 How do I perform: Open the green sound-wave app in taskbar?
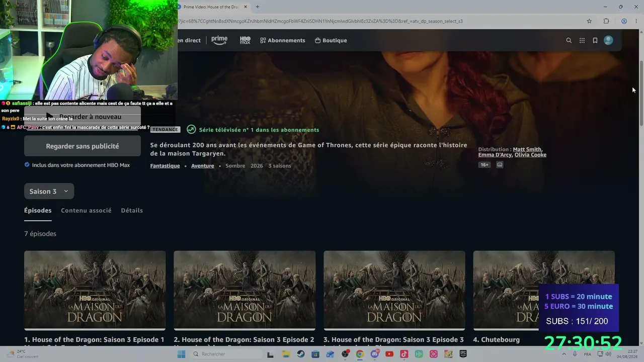click(x=419, y=354)
